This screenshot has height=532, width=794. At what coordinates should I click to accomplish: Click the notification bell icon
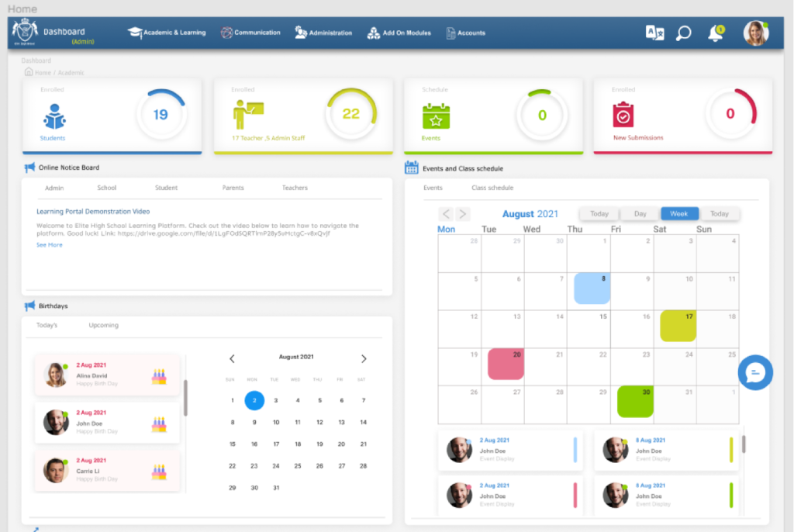[715, 33]
